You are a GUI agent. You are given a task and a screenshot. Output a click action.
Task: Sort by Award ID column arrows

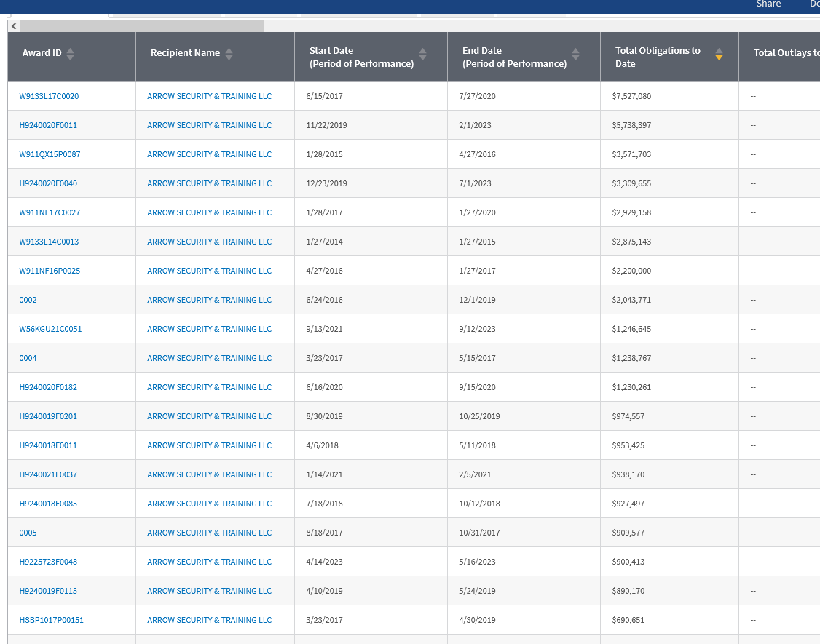tap(70, 53)
